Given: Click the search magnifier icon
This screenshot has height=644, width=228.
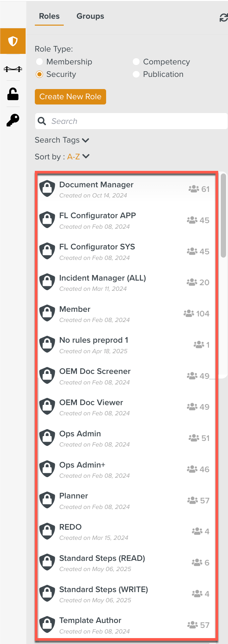Looking at the screenshot, I should point(42,121).
